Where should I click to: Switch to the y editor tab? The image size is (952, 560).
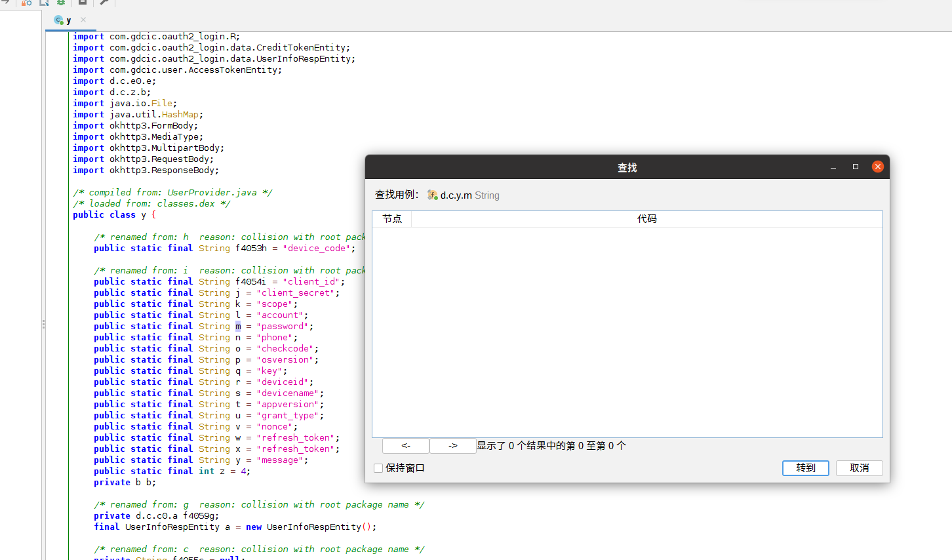click(x=68, y=20)
